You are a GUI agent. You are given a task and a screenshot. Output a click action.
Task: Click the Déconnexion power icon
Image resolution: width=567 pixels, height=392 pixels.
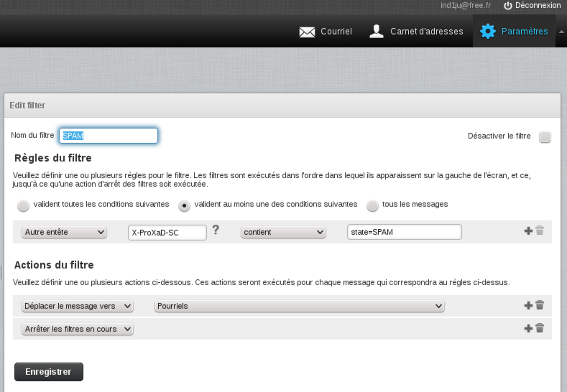coord(507,6)
